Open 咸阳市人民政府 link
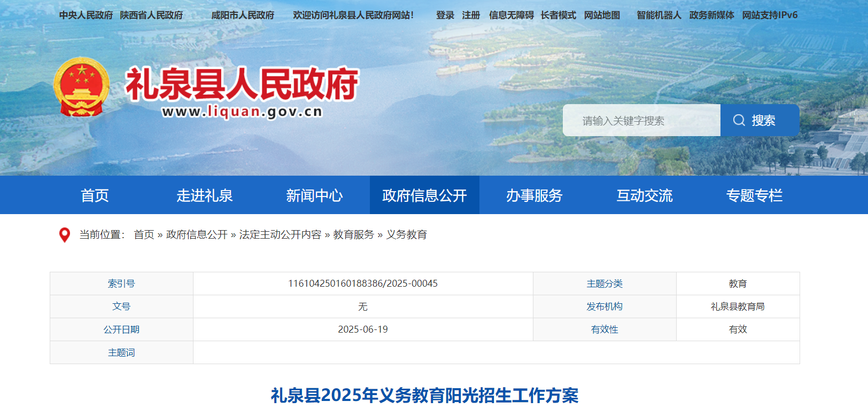868x417 pixels. click(243, 15)
